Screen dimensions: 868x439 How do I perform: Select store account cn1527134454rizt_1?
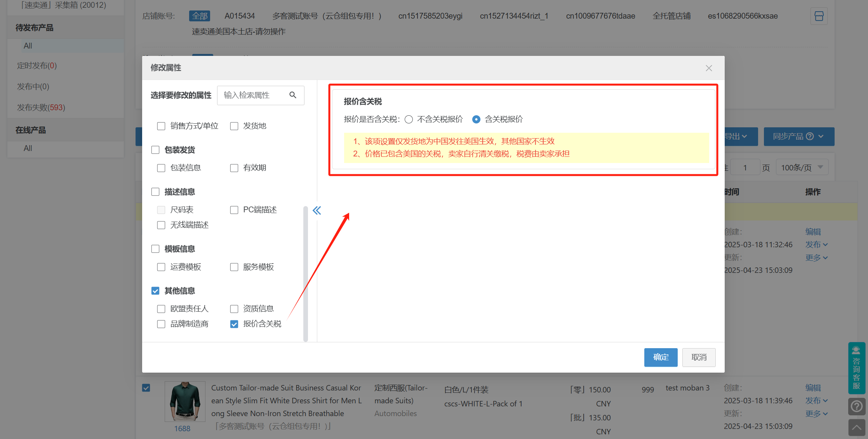pos(514,16)
